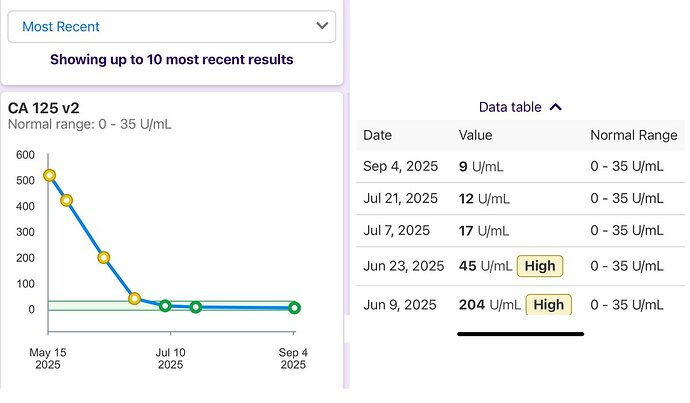690x403 pixels.
Task: Tap the home indicator bar at bottom
Action: [520, 334]
